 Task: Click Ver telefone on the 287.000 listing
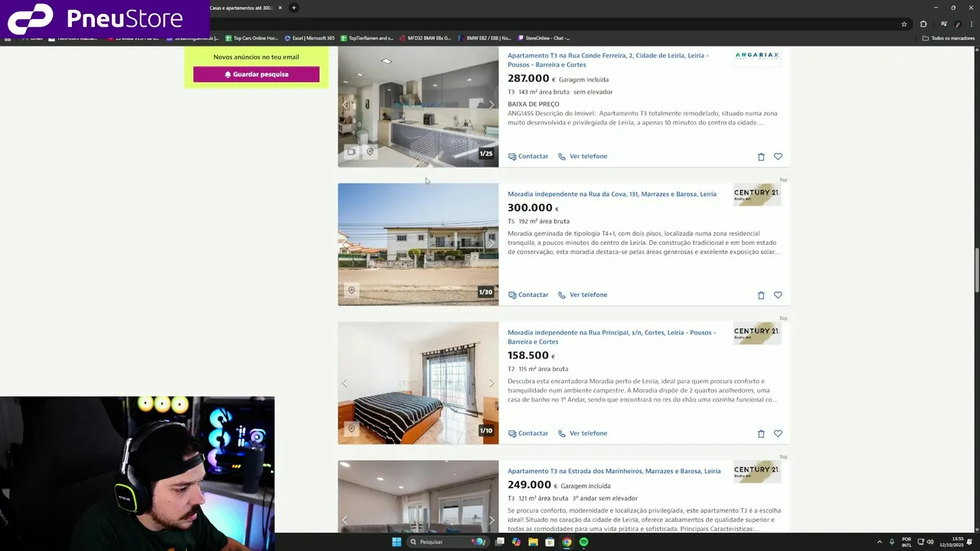tap(583, 156)
